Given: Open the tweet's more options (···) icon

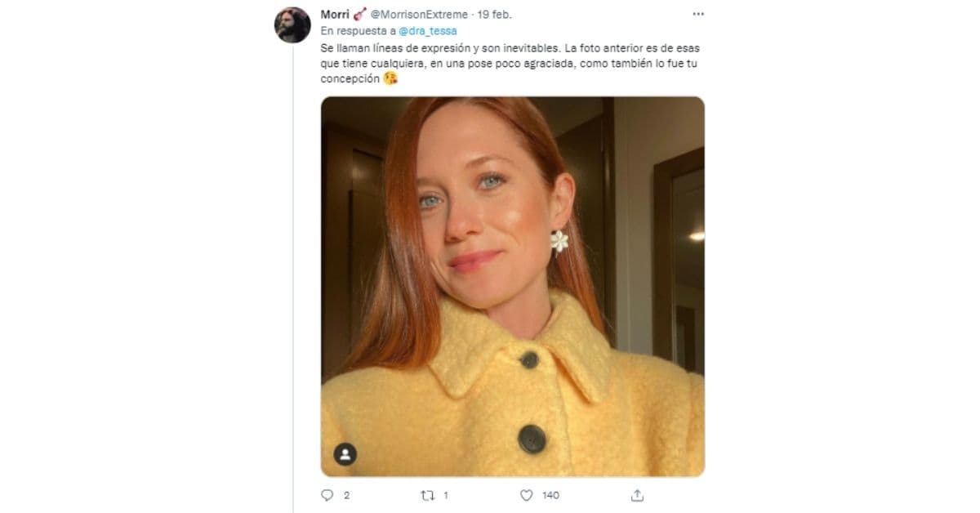Looking at the screenshot, I should coord(698,12).
